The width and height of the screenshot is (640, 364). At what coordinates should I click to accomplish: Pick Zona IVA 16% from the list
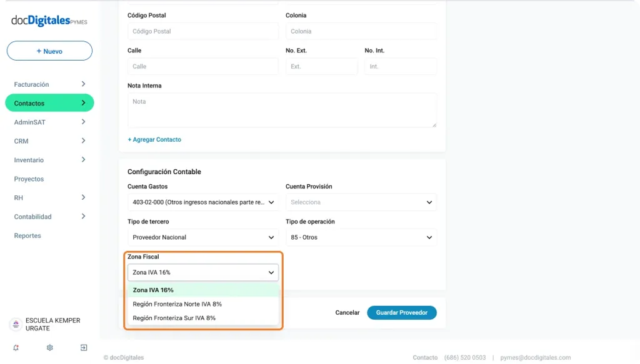154,290
